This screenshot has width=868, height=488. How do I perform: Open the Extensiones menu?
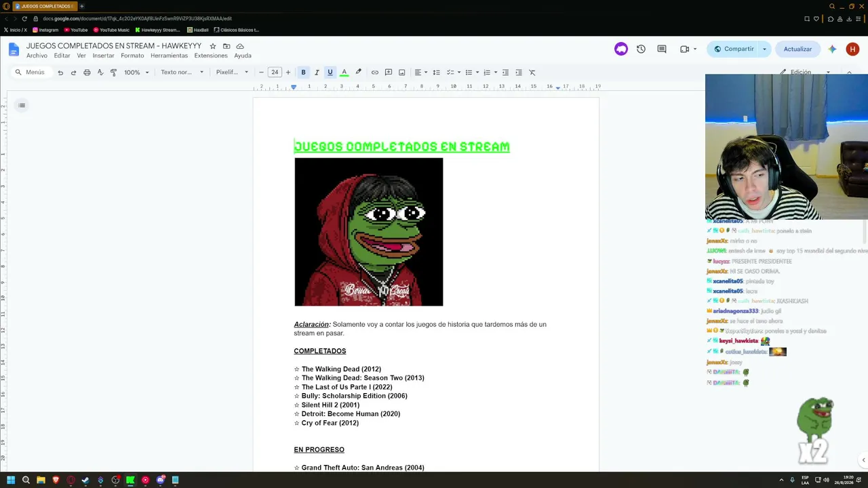tap(211, 56)
